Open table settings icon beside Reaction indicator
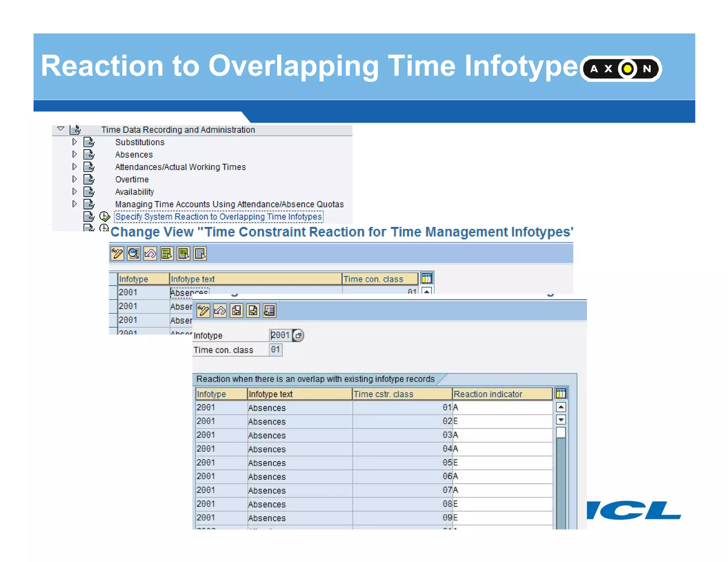 pos(561,394)
